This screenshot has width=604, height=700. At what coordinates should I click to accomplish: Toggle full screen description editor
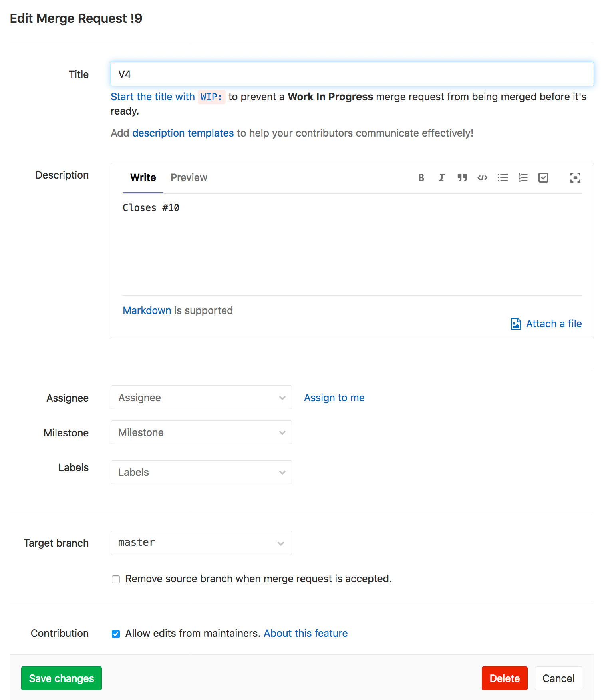pyautogui.click(x=575, y=178)
